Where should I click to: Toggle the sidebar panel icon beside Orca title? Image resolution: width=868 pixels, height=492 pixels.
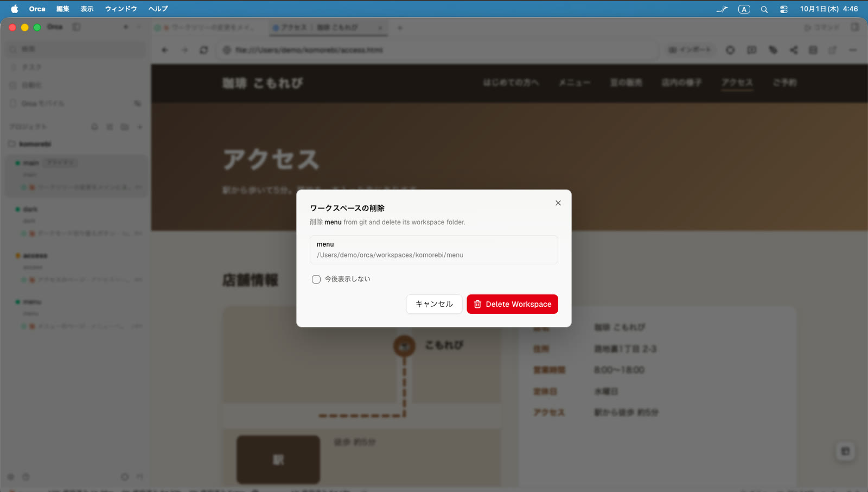pos(76,27)
